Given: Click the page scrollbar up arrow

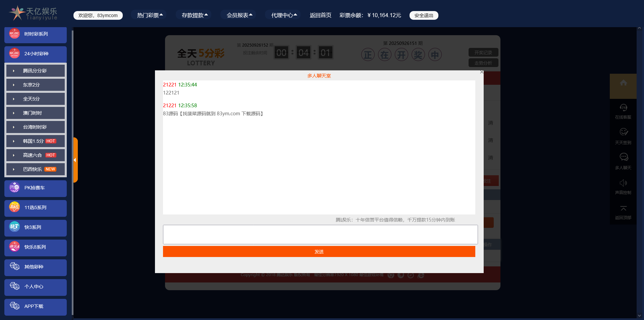Looking at the screenshot, I should pos(640,29).
